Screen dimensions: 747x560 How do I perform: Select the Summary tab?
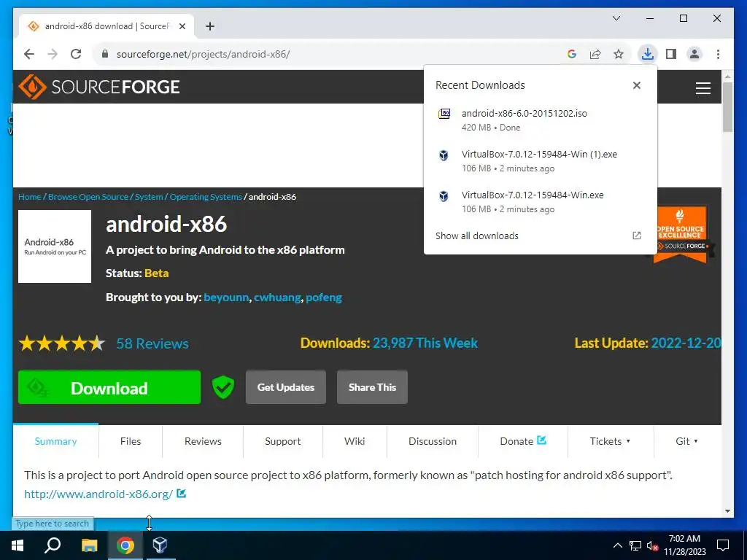(55, 441)
